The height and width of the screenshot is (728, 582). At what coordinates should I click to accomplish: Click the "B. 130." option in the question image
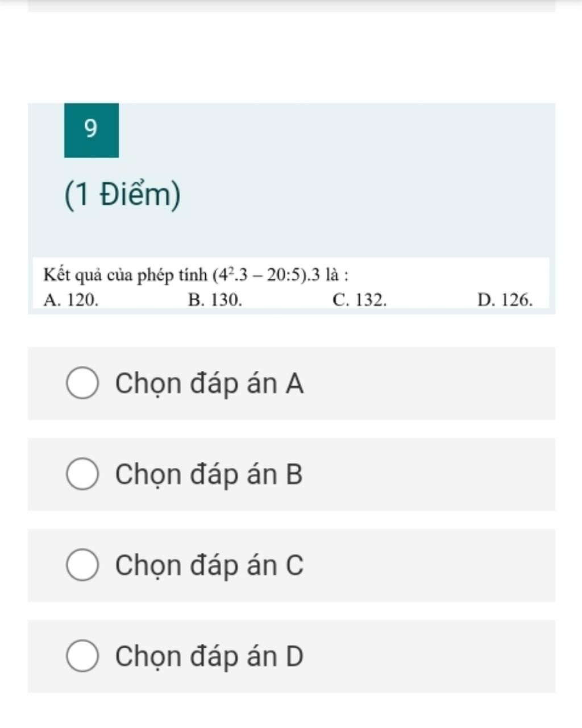[215, 300]
